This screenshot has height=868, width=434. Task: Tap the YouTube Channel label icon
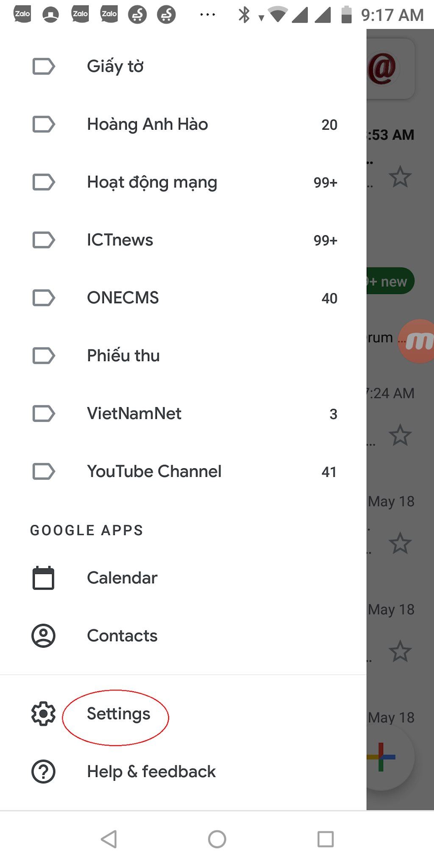click(x=44, y=471)
